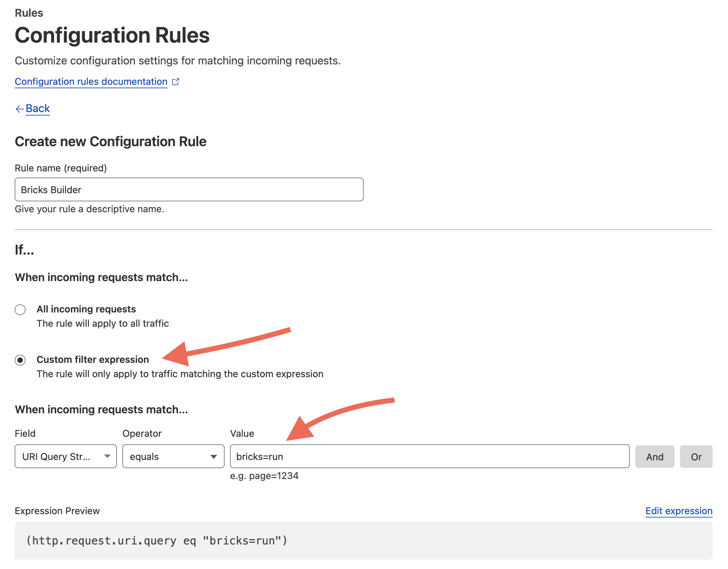The height and width of the screenshot is (569, 728).
Task: Select All incoming requests radio button
Action: click(20, 310)
